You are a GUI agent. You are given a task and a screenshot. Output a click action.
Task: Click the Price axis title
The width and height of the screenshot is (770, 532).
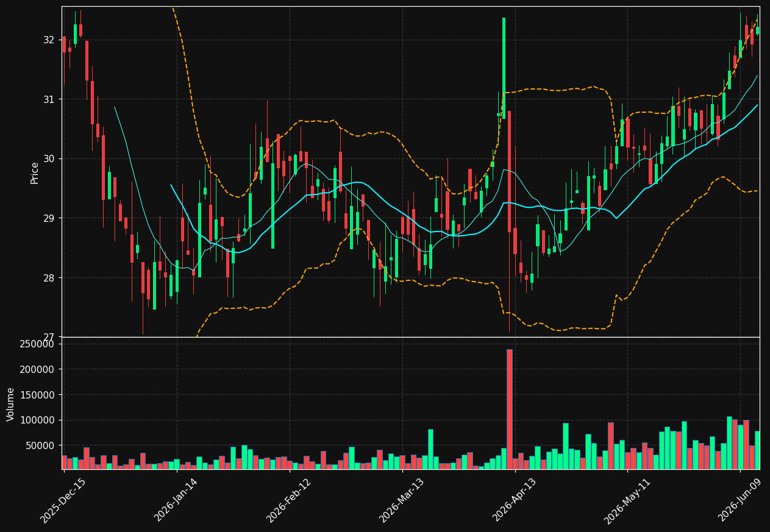(35, 172)
